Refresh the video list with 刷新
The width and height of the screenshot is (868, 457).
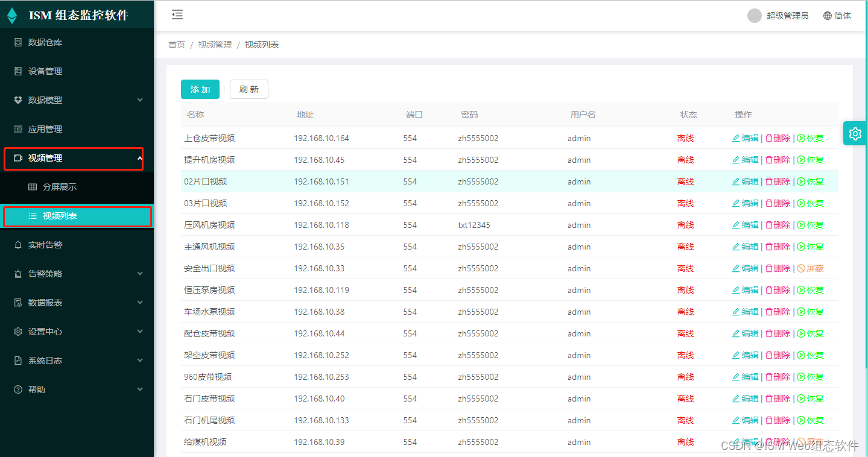click(249, 89)
